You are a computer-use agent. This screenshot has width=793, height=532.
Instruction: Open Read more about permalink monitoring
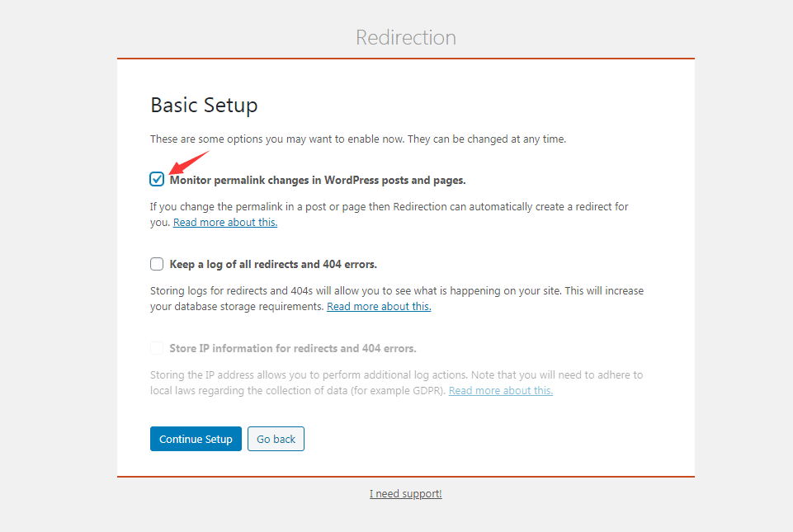pos(224,222)
